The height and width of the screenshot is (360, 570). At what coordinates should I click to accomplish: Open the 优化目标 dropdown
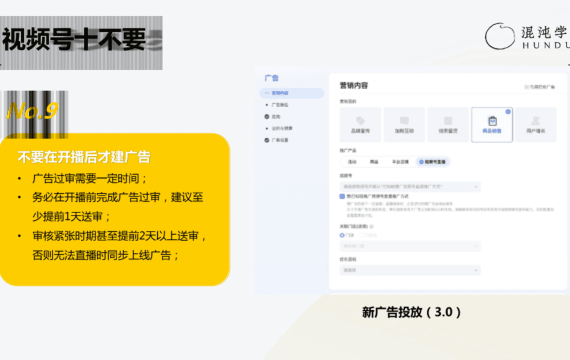pyautogui.click(x=410, y=270)
